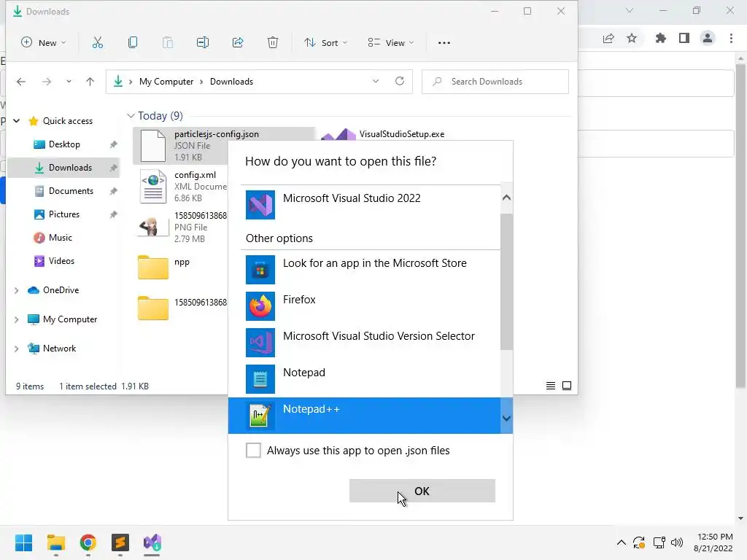Viewport: 747px width, 560px height.
Task: Confirm with the OK button
Action: (x=422, y=491)
